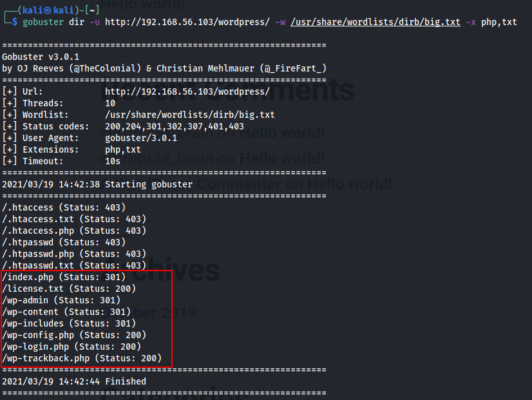Click the /wp-admin result entry

(x=61, y=300)
